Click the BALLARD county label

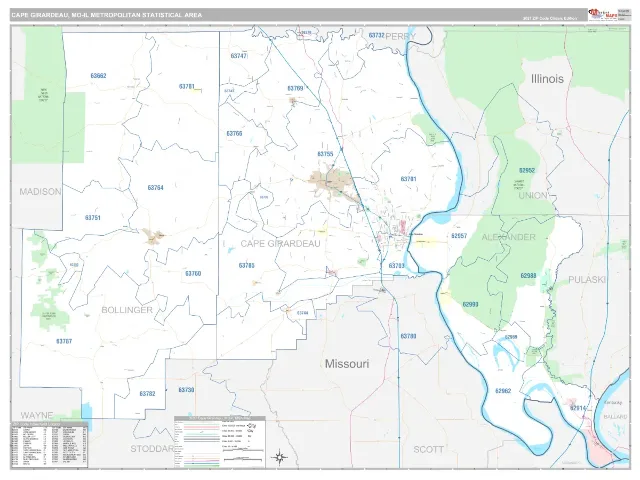(x=616, y=417)
